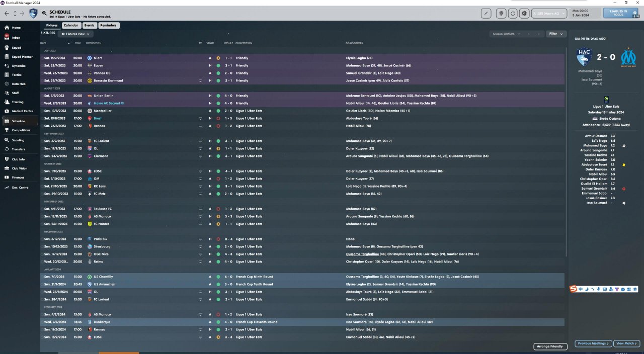The height and width of the screenshot is (354, 644).
Task: Open the Season 2023/24 dropdown
Action: click(x=506, y=34)
